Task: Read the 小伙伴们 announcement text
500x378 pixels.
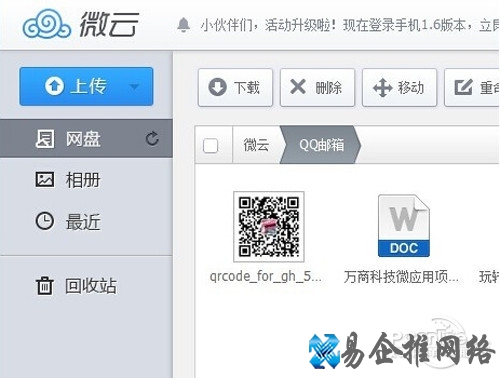Action: tap(349, 25)
